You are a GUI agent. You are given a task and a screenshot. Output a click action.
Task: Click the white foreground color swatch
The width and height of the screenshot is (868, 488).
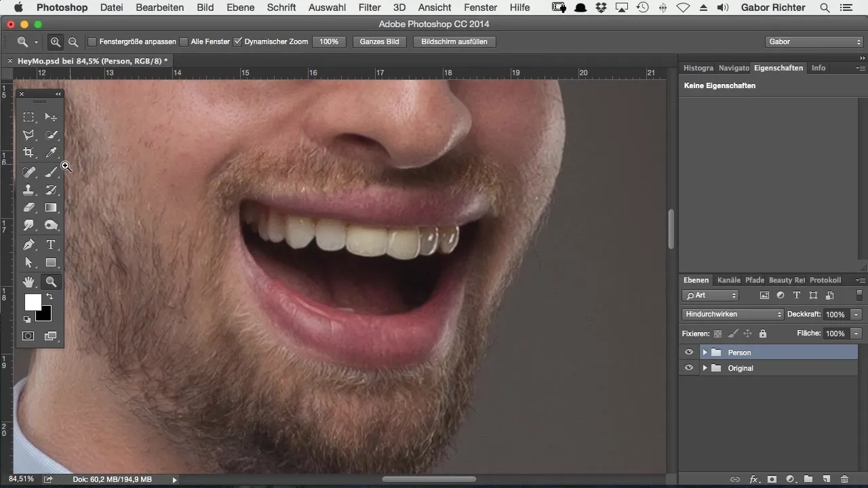pyautogui.click(x=32, y=302)
